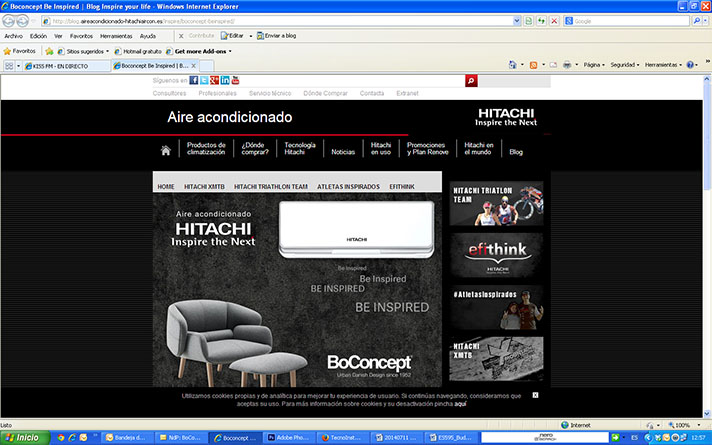Click the Print icon in command bar
Image resolution: width=712 pixels, height=445 pixels.
pos(567,65)
